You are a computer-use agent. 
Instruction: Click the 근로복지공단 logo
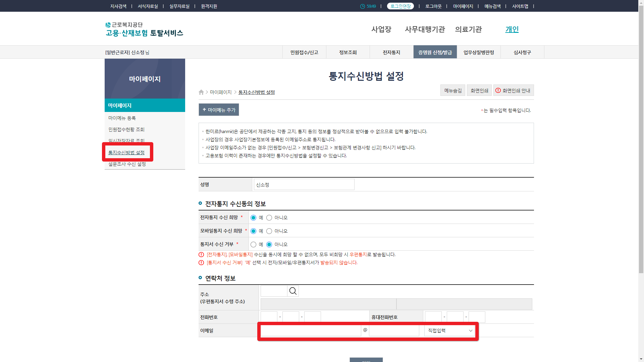coord(144,29)
